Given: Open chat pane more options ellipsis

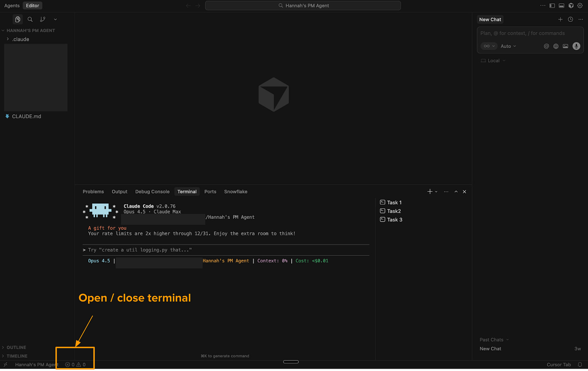Looking at the screenshot, I should [581, 19].
